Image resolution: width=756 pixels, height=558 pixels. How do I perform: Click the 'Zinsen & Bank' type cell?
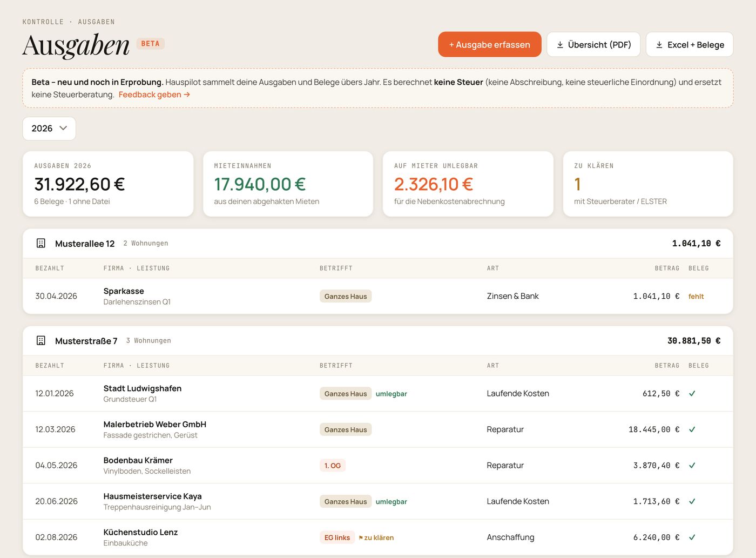[513, 296]
